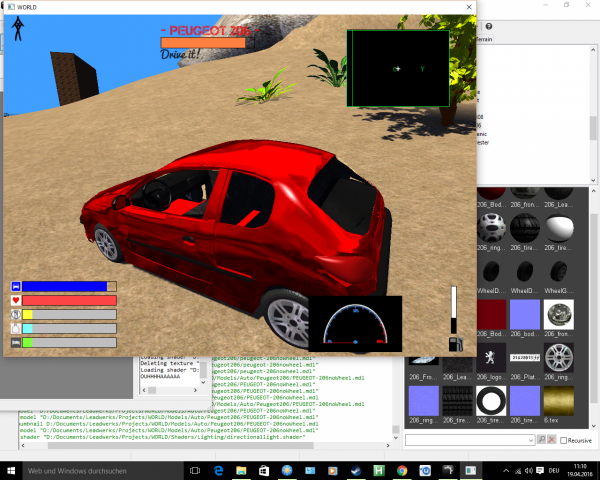Click the Windows Start button
This screenshot has height=480, width=600.
pyautogui.click(x=10, y=469)
